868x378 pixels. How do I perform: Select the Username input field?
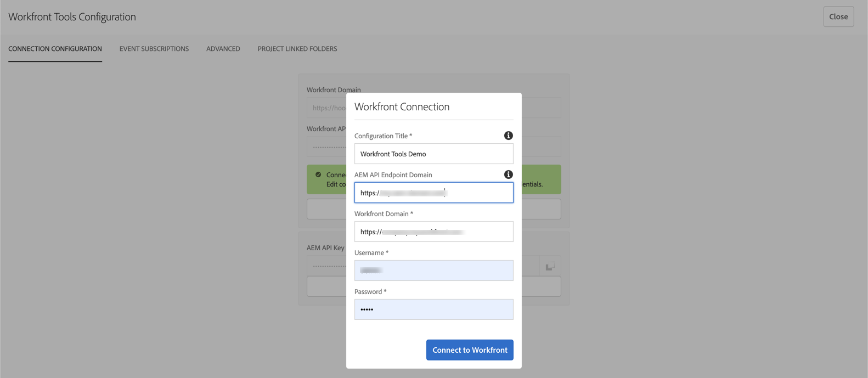coord(433,270)
